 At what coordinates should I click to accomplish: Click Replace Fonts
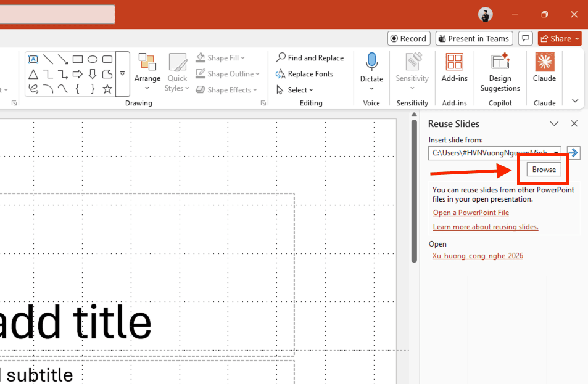[304, 74]
